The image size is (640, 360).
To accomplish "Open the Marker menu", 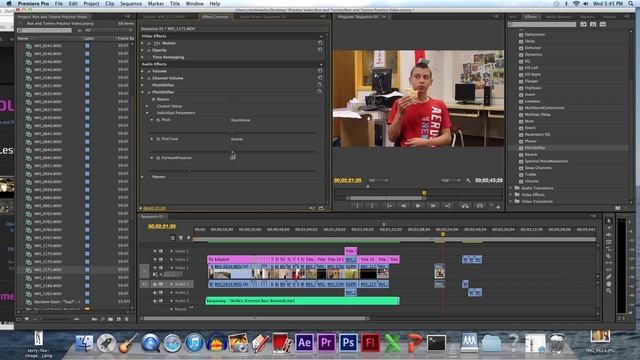I will point(156,4).
